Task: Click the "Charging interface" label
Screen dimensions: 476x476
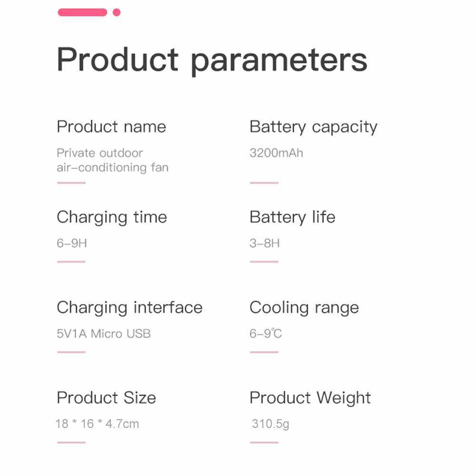Action: [x=129, y=307]
